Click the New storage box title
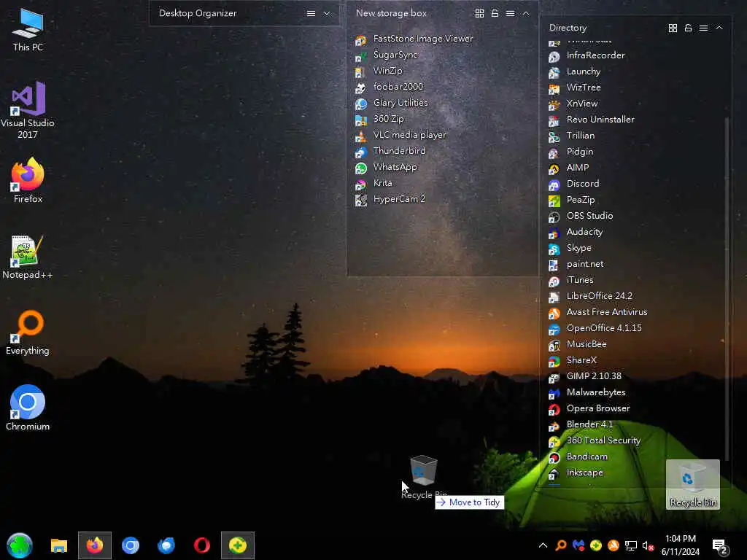Screen dimensions: 747x560 [x=391, y=13]
